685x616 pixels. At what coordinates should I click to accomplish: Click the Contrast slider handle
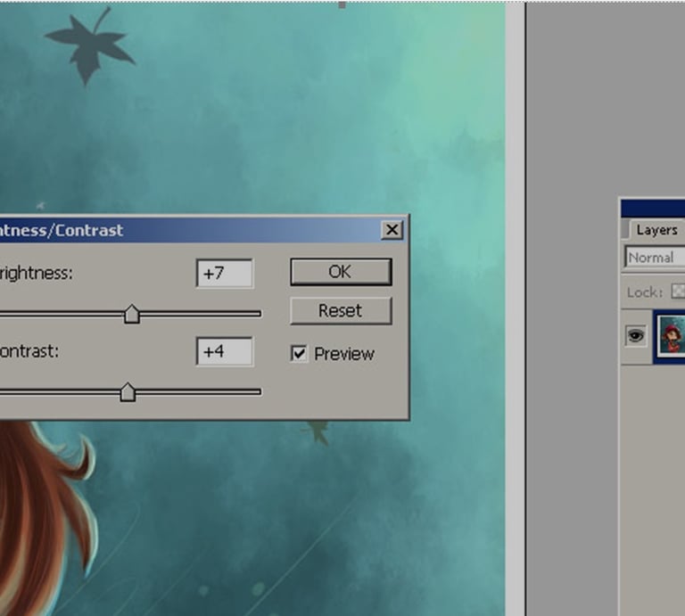pos(128,392)
